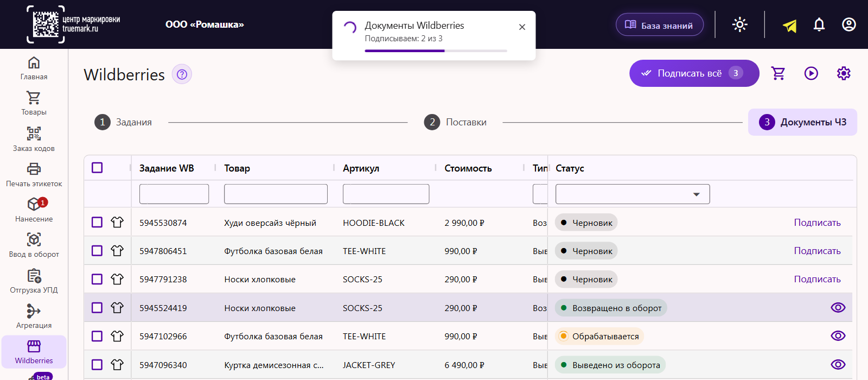Open the shopping cart icon near Подписать всё

point(778,73)
